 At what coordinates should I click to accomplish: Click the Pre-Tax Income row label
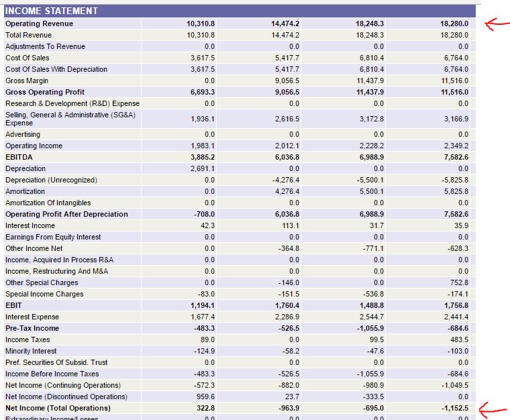[32, 328]
